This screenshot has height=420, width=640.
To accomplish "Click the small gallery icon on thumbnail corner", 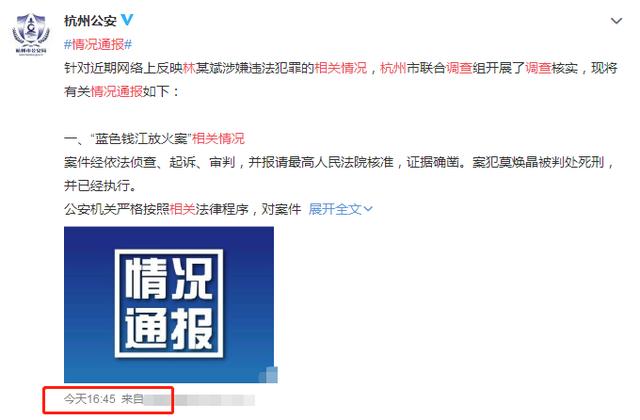I will [x=269, y=375].
